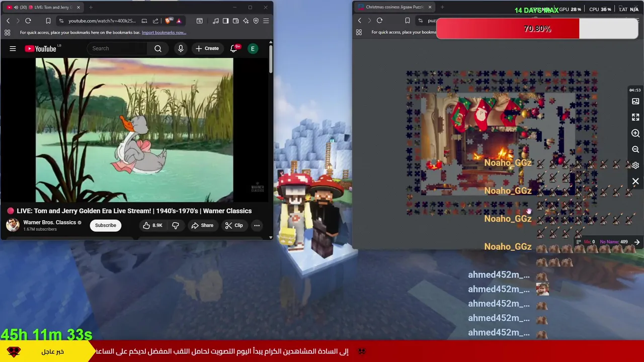The height and width of the screenshot is (362, 644).
Task: Click the youtube.com address bar
Action: 102,21
